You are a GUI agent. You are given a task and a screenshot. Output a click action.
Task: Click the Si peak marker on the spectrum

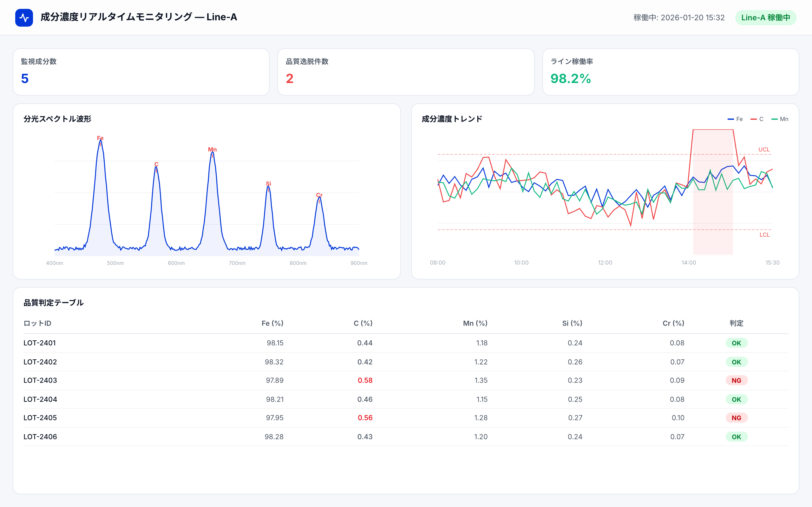tap(268, 183)
